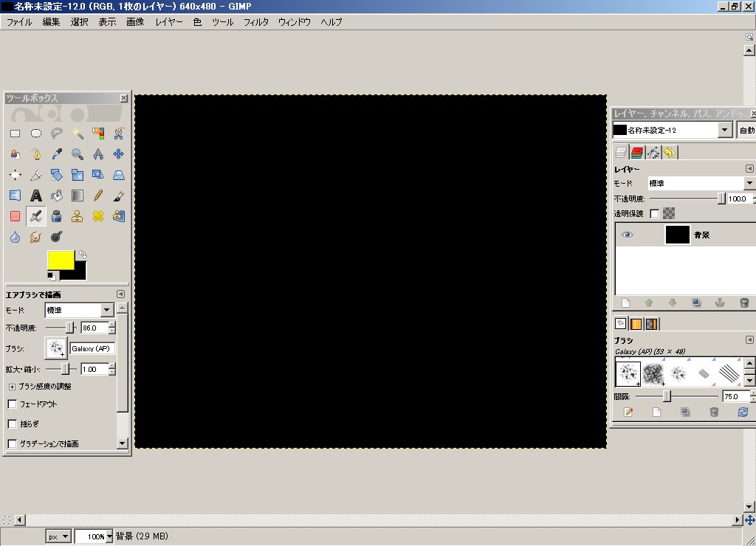Delete the layer with trash icon

point(744,303)
